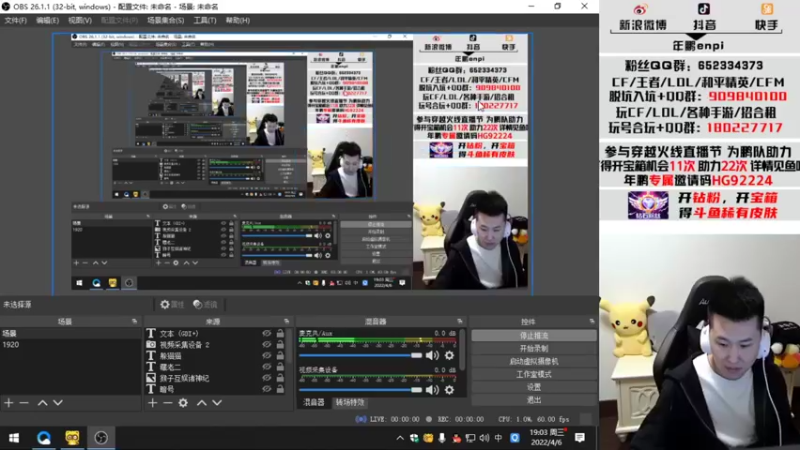The image size is (800, 450).
Task: Click the taskbar clock 19:03
Action: 547,437
